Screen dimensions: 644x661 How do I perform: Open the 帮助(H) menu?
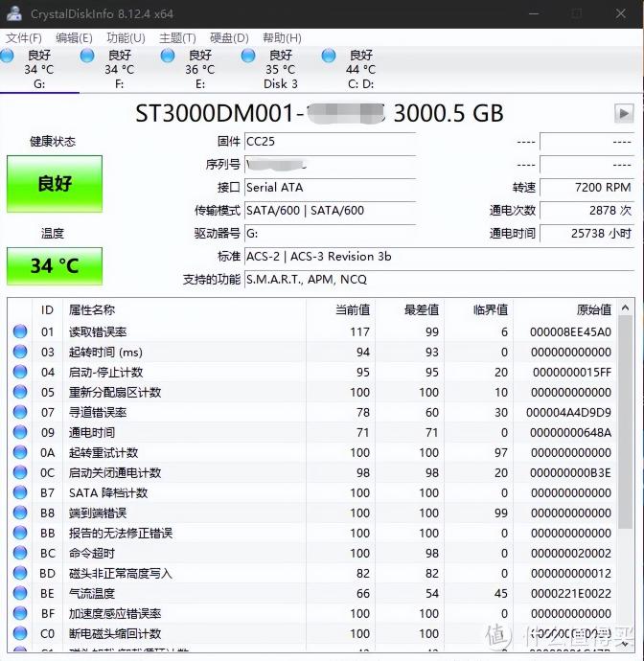click(x=282, y=38)
